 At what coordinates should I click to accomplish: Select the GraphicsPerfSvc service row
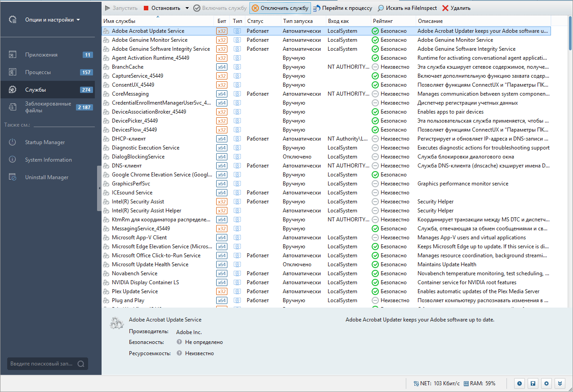point(326,184)
